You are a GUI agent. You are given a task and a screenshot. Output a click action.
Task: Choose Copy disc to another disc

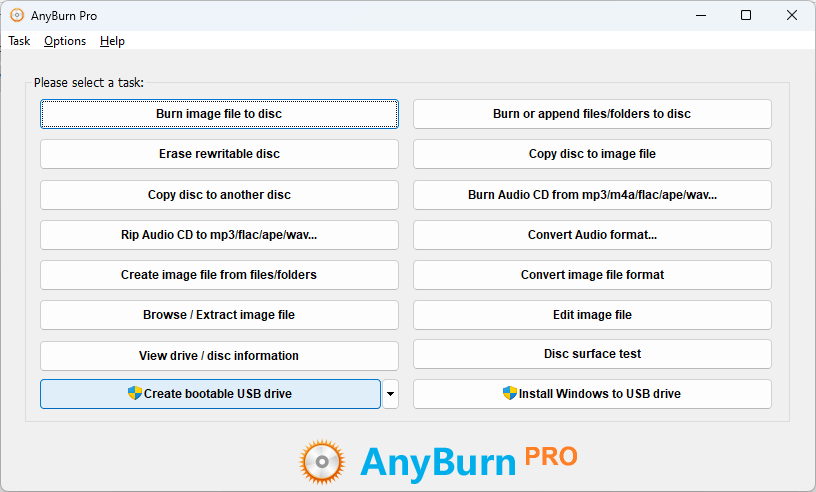[x=219, y=195]
